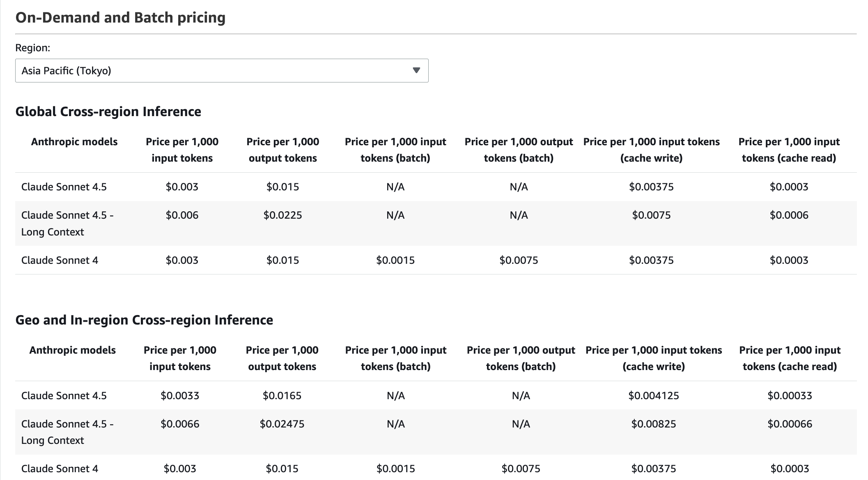868x480 pixels.
Task: Click the $0.004125 cache write price
Action: click(653, 395)
